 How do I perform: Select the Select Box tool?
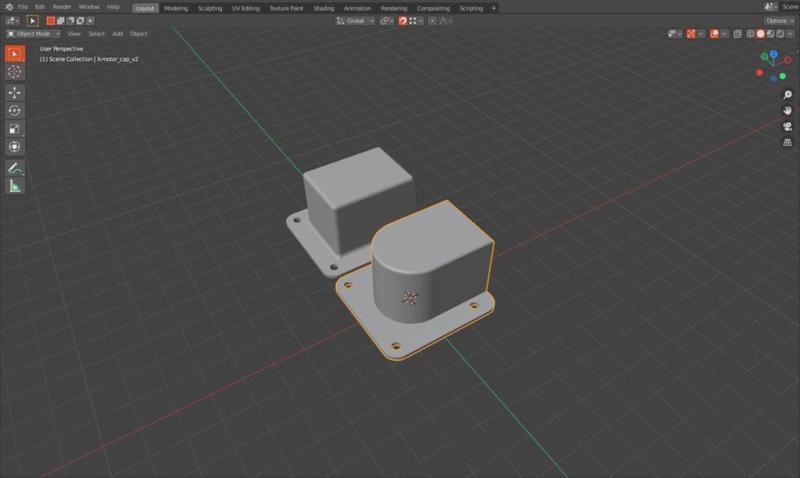pyautogui.click(x=15, y=54)
